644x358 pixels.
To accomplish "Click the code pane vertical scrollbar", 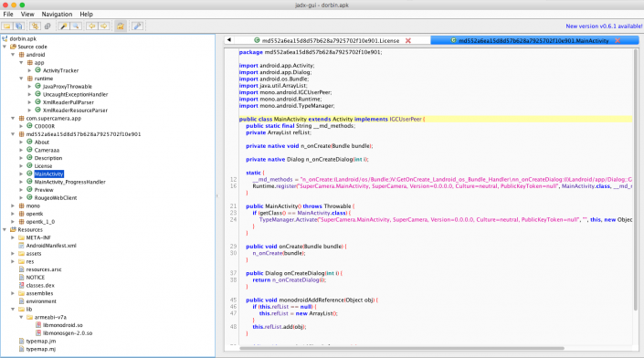I will click(636, 179).
